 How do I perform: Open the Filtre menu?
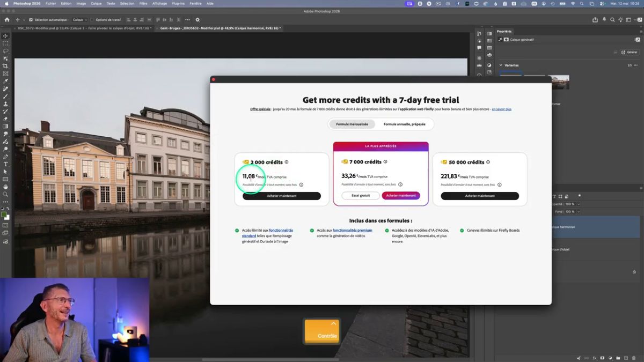point(143,3)
